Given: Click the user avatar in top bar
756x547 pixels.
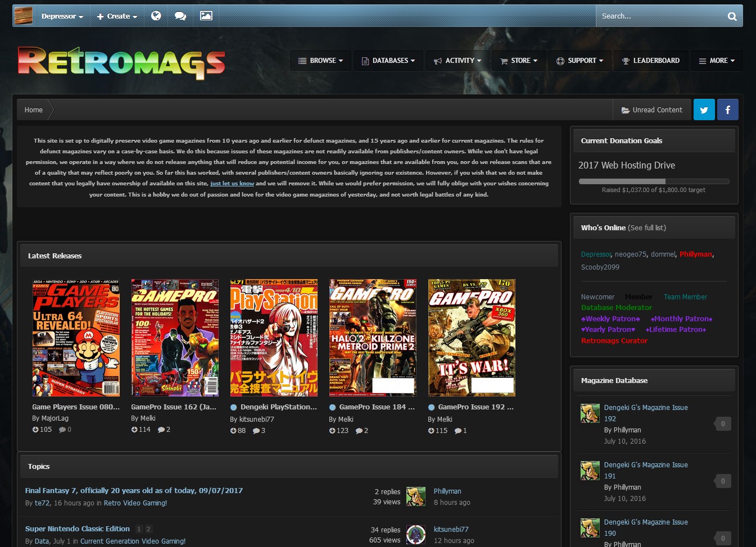Looking at the screenshot, I should point(23,16).
